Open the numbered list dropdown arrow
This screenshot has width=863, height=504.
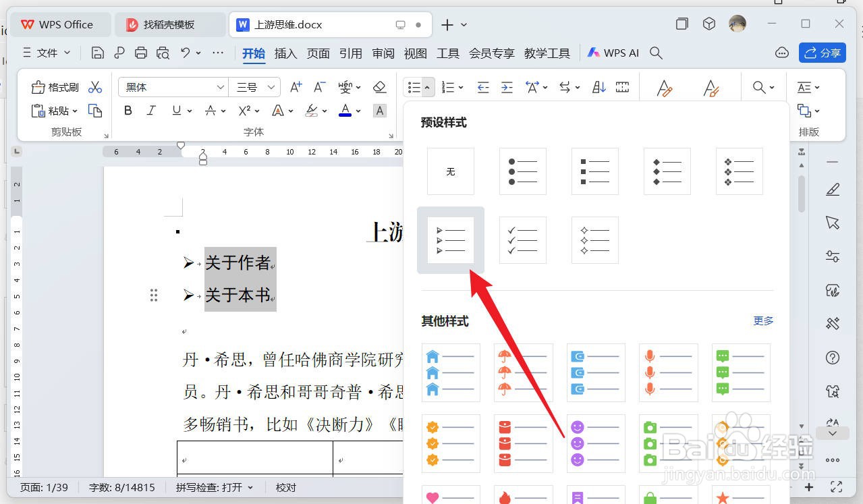click(x=462, y=86)
